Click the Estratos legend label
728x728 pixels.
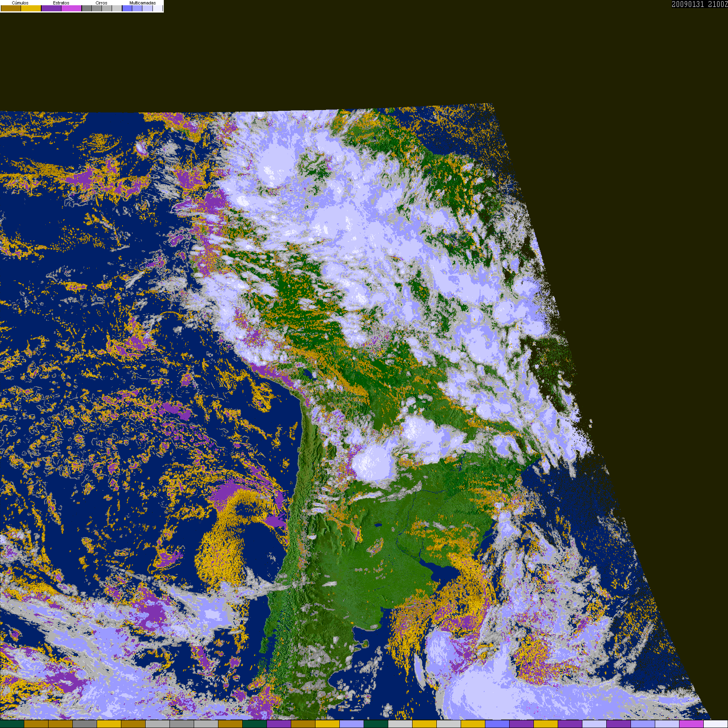(x=61, y=3)
